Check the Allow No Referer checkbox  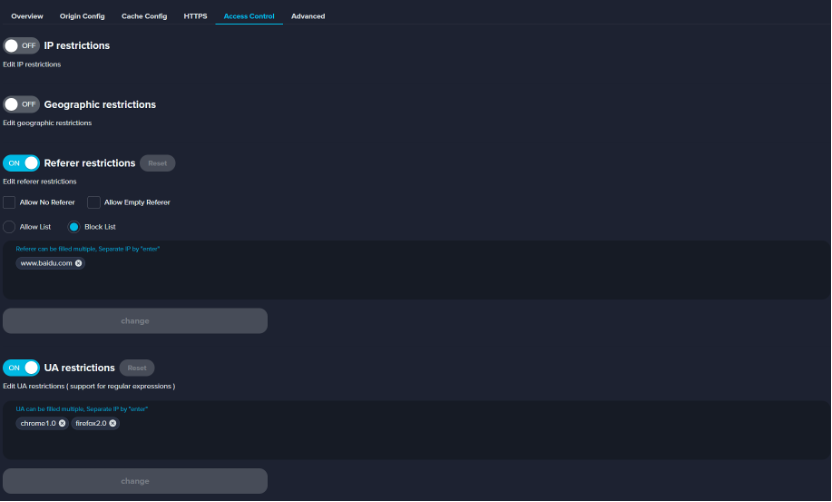coord(10,202)
